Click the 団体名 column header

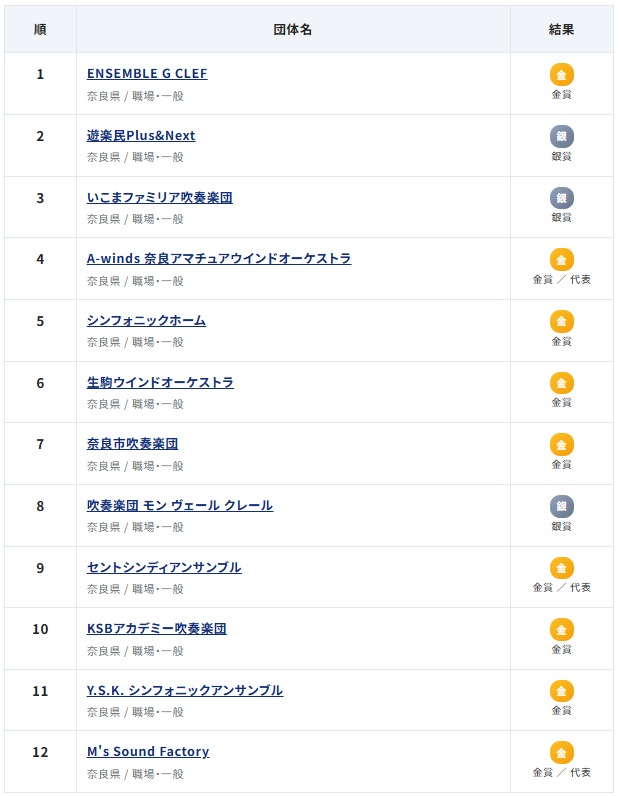click(x=293, y=29)
